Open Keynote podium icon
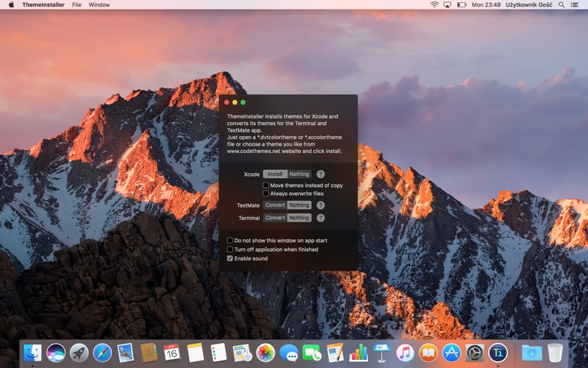The image size is (588, 368). (381, 353)
